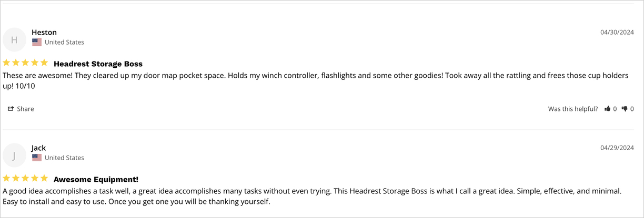The height and width of the screenshot is (218, 644).
Task: Click thumbs down on Heston's review
Action: coord(625,109)
